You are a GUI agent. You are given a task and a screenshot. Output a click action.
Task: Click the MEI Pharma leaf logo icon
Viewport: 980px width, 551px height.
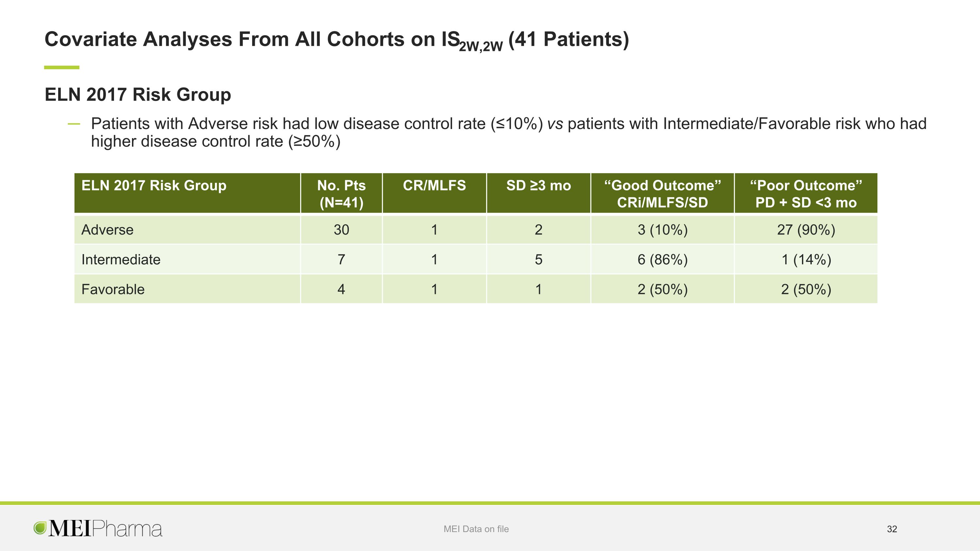coord(40,528)
